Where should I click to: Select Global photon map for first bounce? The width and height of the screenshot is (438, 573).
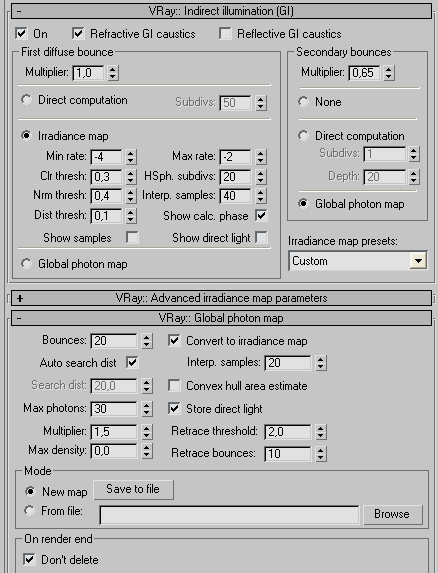click(26, 263)
